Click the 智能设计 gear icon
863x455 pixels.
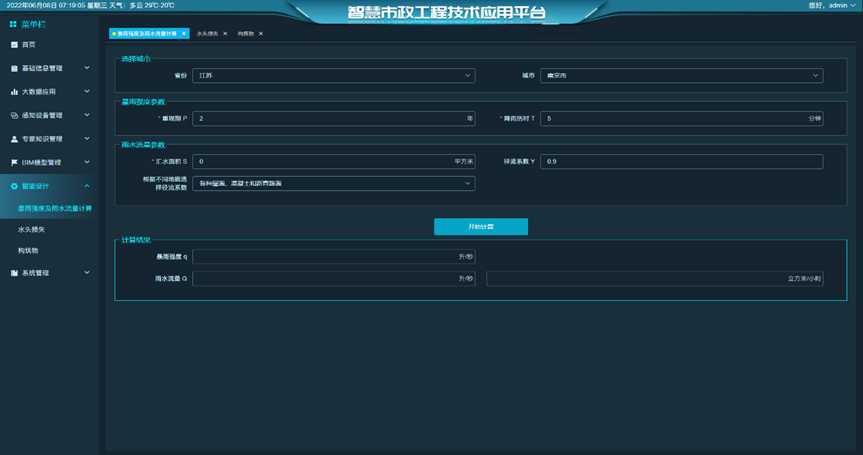pos(14,186)
